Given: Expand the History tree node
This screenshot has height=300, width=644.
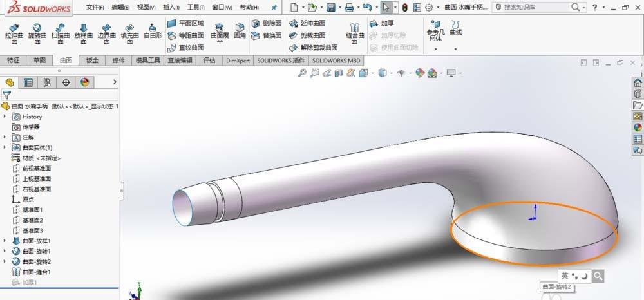Looking at the screenshot, I should tap(5, 117).
